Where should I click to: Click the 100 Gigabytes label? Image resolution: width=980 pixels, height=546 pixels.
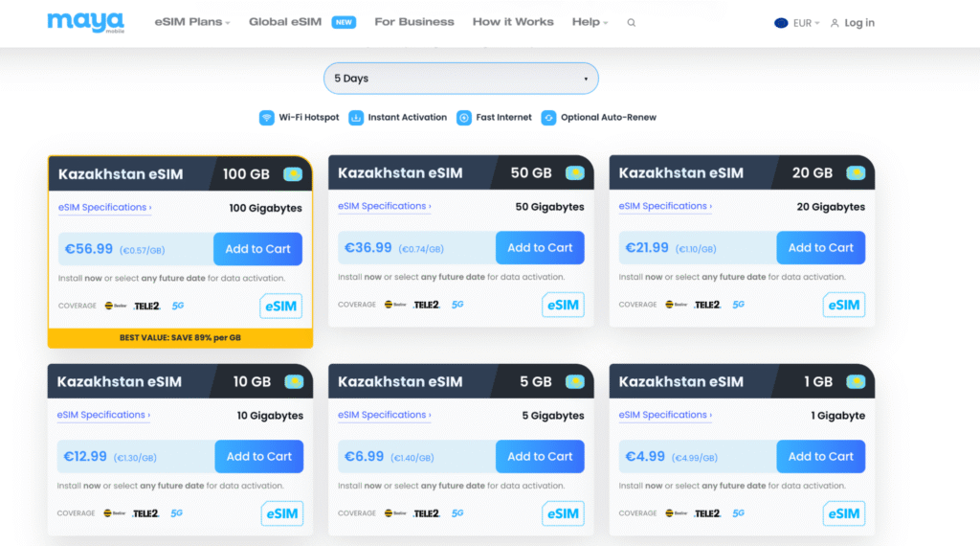click(266, 208)
